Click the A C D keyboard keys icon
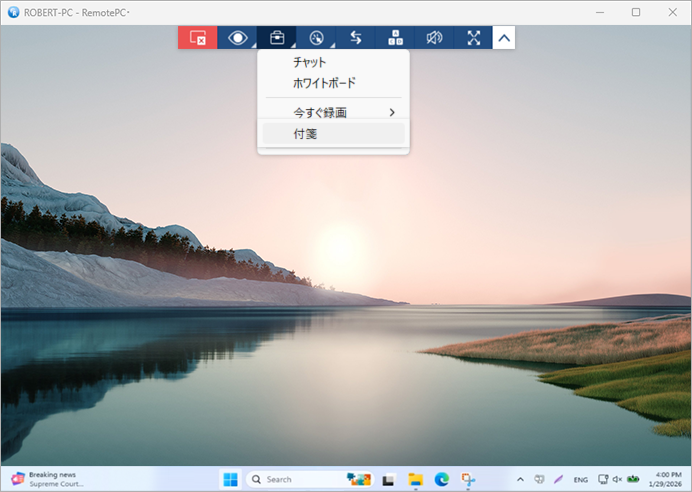Screen dimensions: 692x492 coord(395,38)
